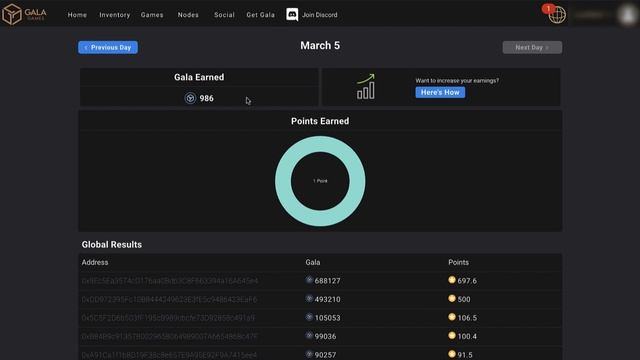Screen dimensions: 640x360
Task: Click the 106.5 points value
Action: 467,318
